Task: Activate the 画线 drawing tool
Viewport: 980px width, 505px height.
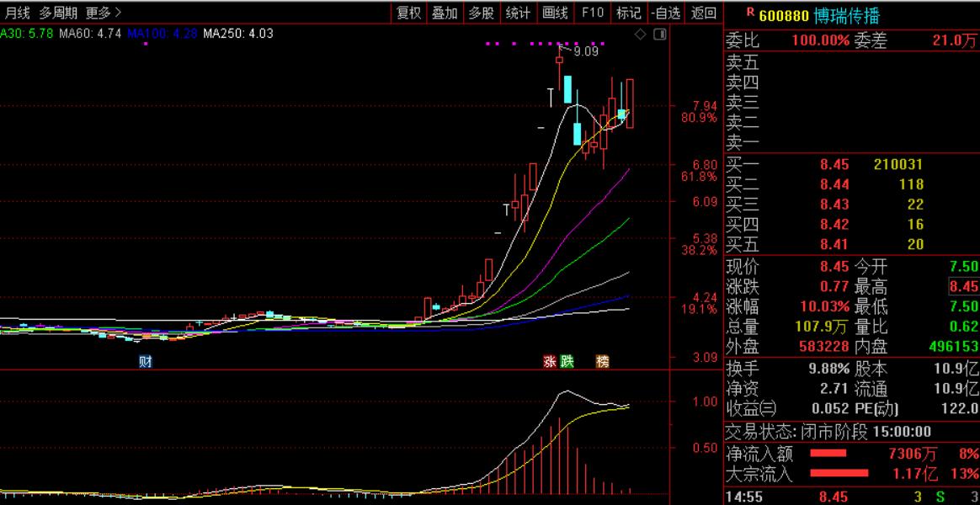Action: pos(555,13)
